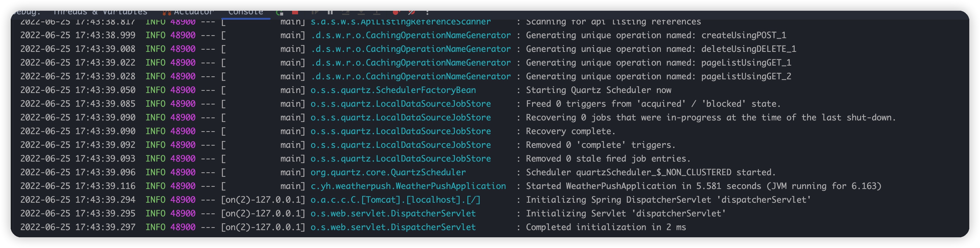Click the o.a.c.c.C.[Tomcat].[localhost].[/] logger name
This screenshot has height=248, width=980.
point(396,200)
